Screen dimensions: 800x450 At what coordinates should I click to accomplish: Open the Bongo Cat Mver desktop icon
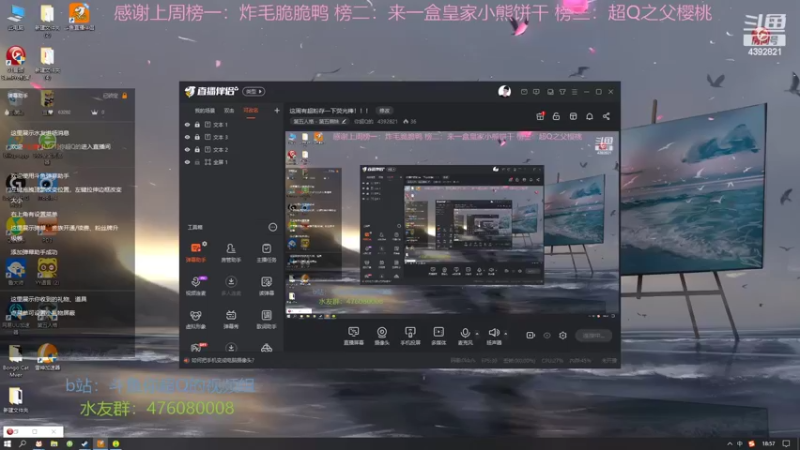pos(15,361)
